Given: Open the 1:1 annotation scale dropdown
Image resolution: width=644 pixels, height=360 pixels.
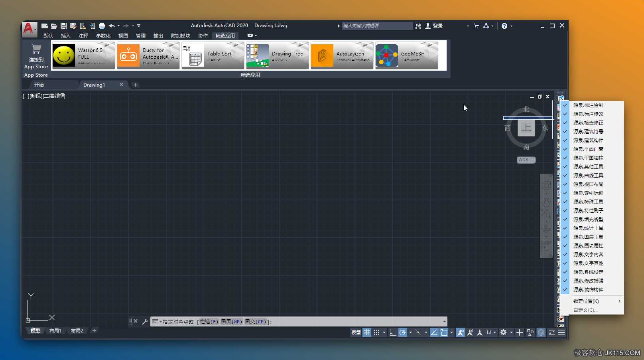Looking at the screenshot, I should [x=491, y=332].
